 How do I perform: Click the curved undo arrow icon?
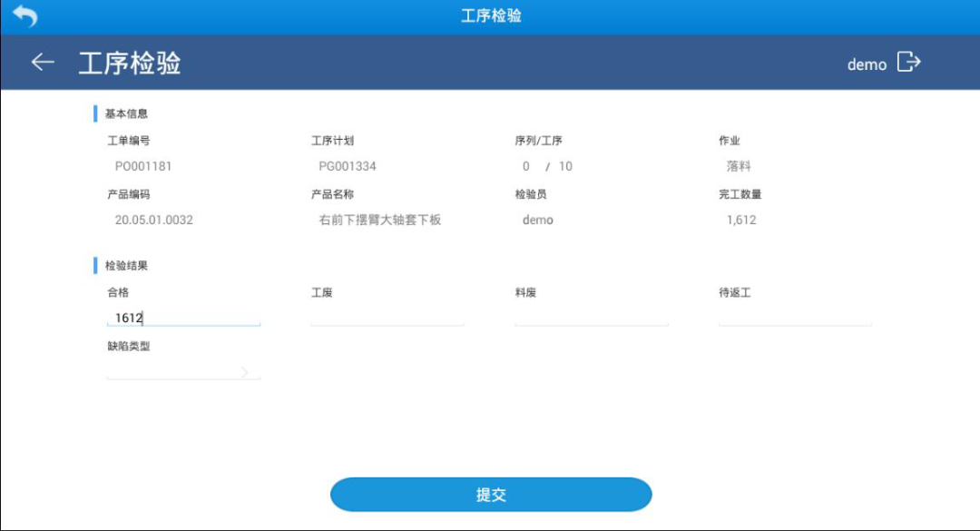25,15
